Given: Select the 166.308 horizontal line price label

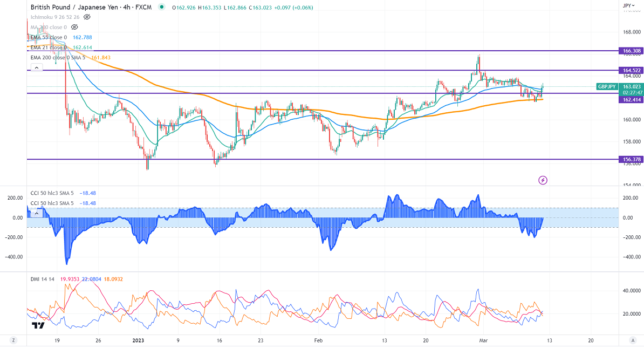Looking at the screenshot, I should tap(631, 51).
